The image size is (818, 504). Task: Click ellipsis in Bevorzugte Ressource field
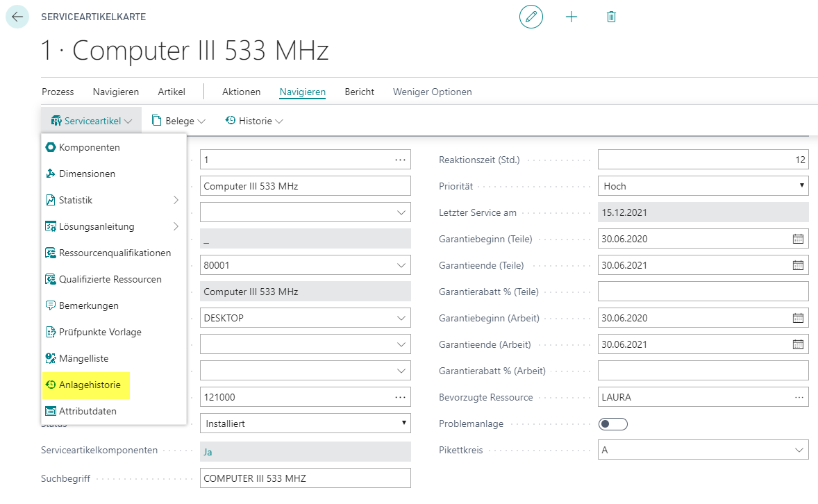799,397
